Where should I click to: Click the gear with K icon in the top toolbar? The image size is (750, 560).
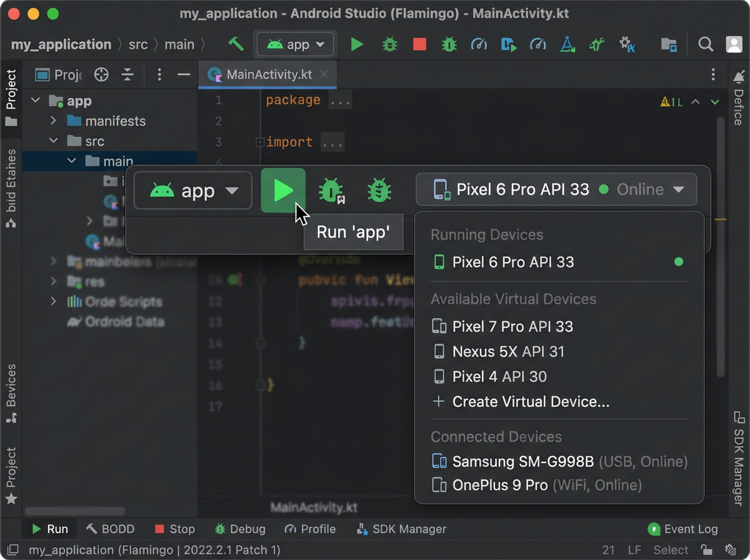pos(627,44)
